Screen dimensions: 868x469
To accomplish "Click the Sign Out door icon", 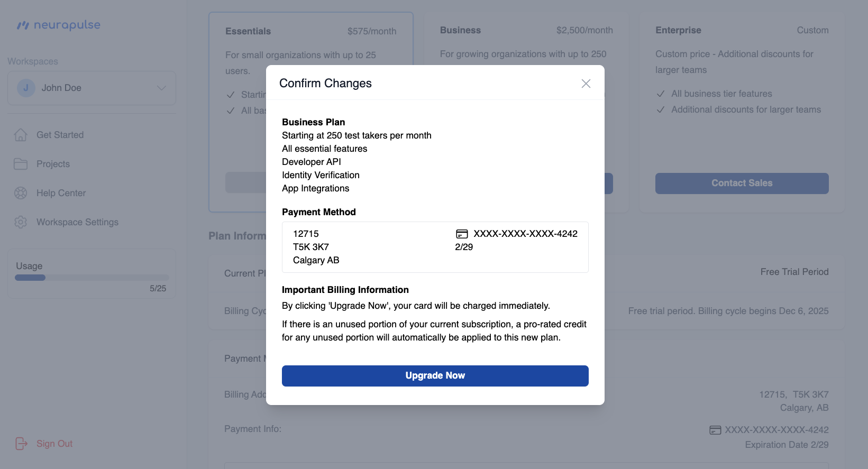I will [x=21, y=444].
